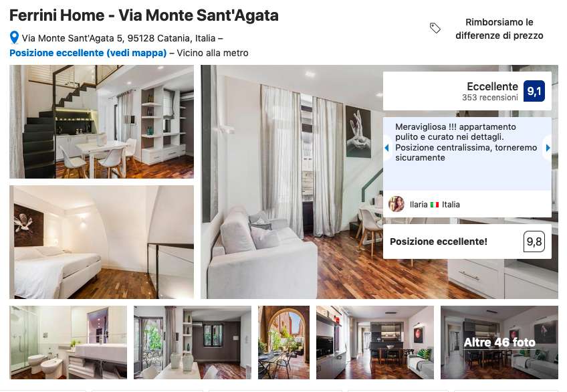This screenshot has height=392, width=567.
Task: Click the 9,8 location score badge
Action: (534, 241)
